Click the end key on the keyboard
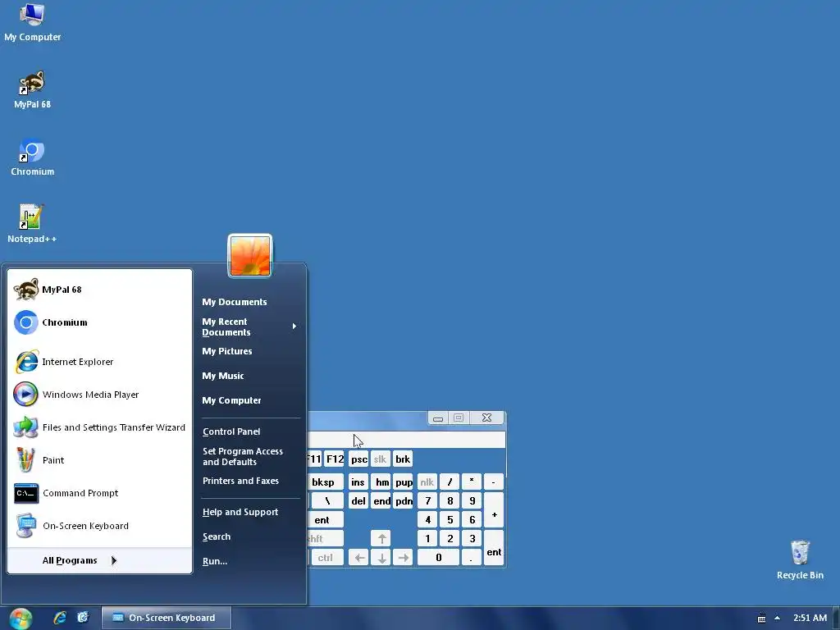The width and height of the screenshot is (840, 630). [x=382, y=501]
